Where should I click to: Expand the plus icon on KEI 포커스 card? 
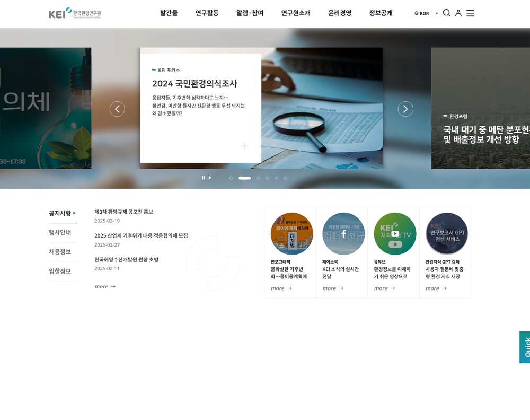click(x=244, y=146)
